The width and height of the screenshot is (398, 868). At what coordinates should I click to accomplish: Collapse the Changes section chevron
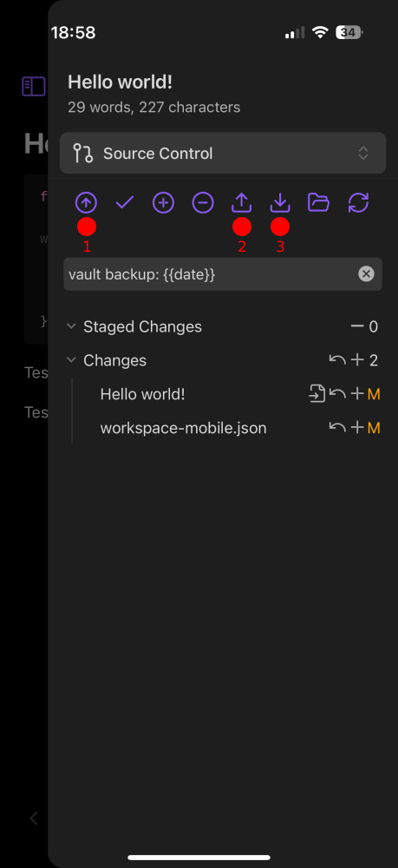(71, 360)
